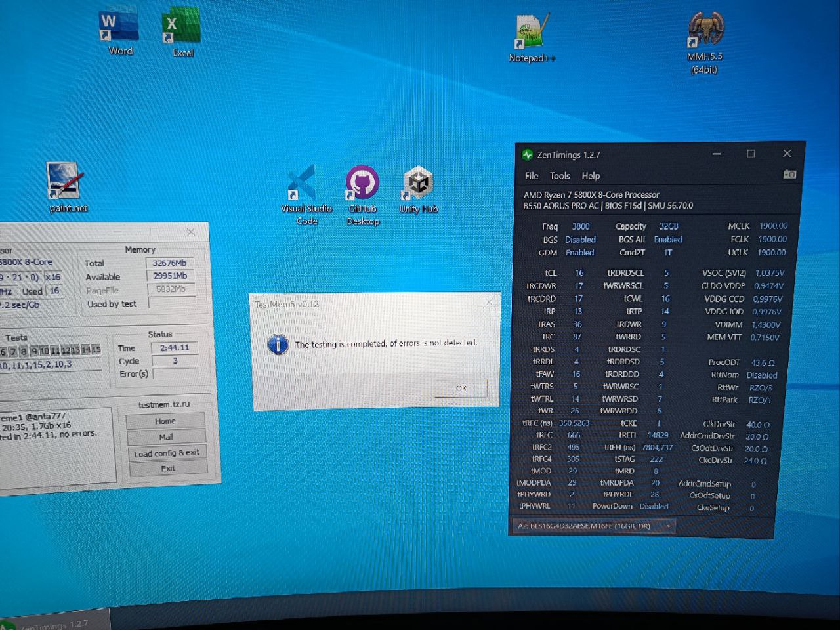Open the Word desktop shortcut

(x=119, y=31)
